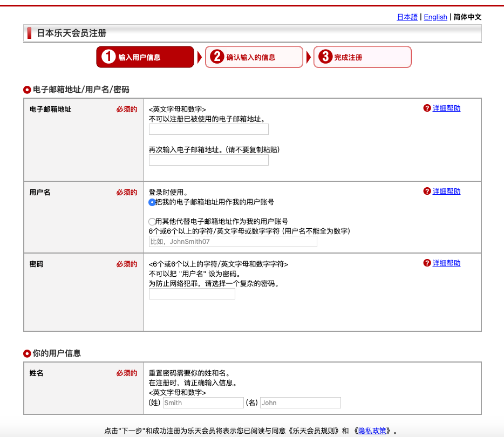Select radio: use email as user account
This screenshot has height=437, width=504.
(x=152, y=202)
